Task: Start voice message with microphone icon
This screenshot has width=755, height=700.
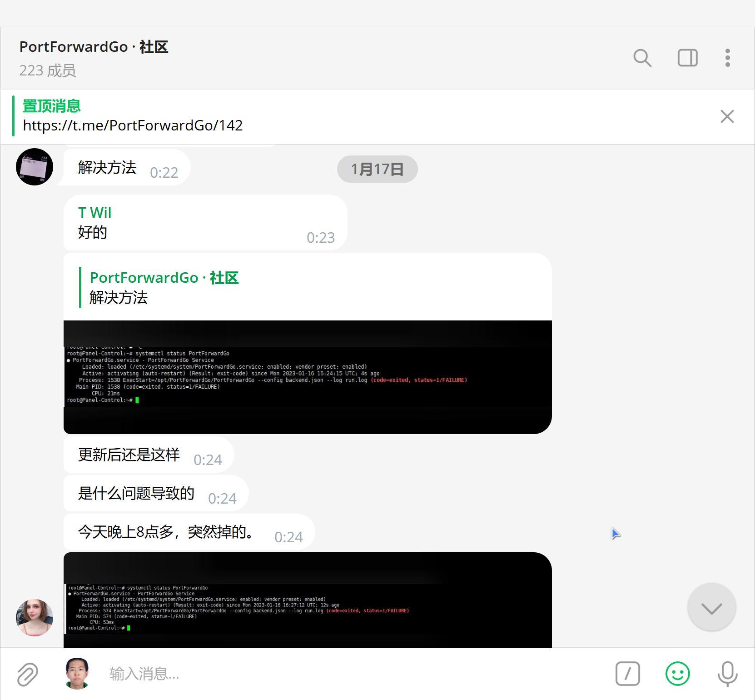Action: coord(727,674)
